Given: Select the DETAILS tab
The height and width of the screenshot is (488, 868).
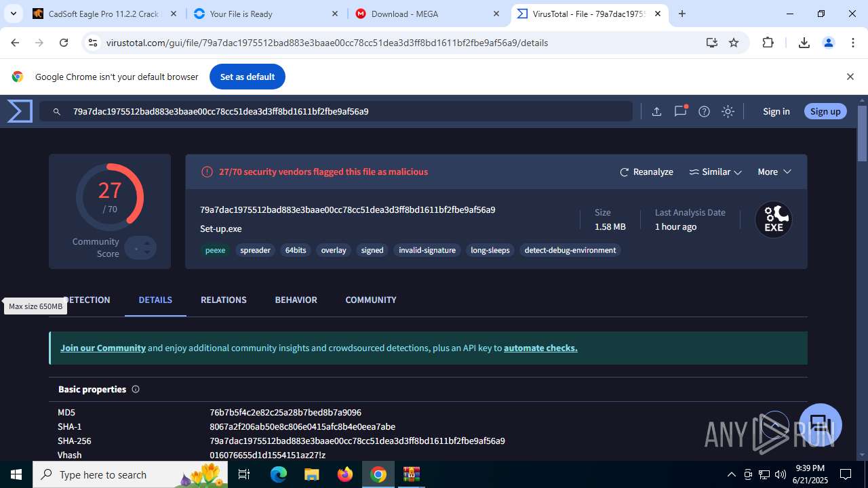Looking at the screenshot, I should [x=155, y=300].
